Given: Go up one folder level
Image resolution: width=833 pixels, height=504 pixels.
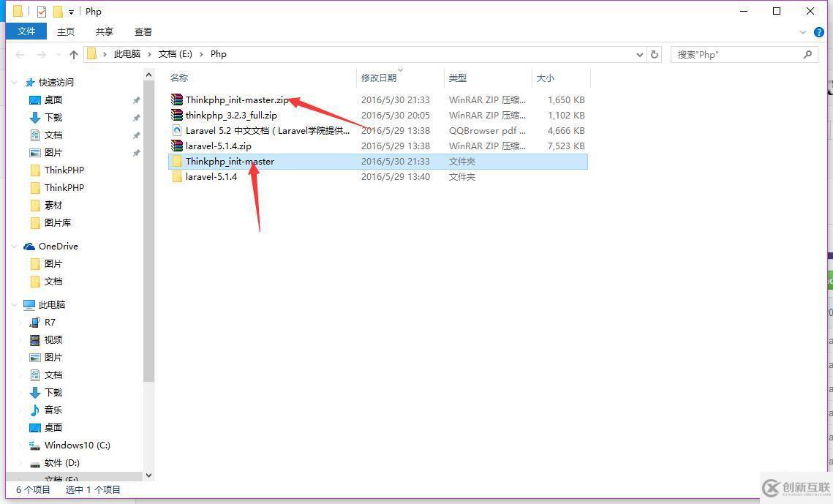Looking at the screenshot, I should [x=74, y=54].
